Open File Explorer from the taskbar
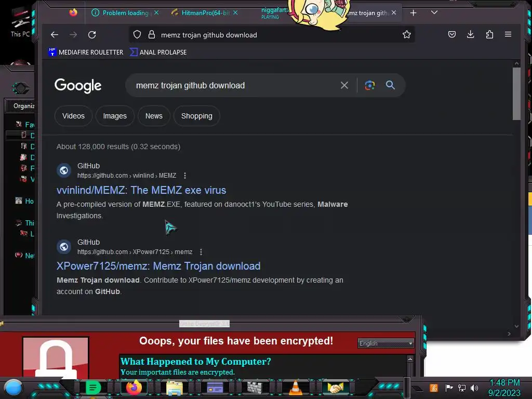Screen dimensions: 532x399 pos(174,388)
